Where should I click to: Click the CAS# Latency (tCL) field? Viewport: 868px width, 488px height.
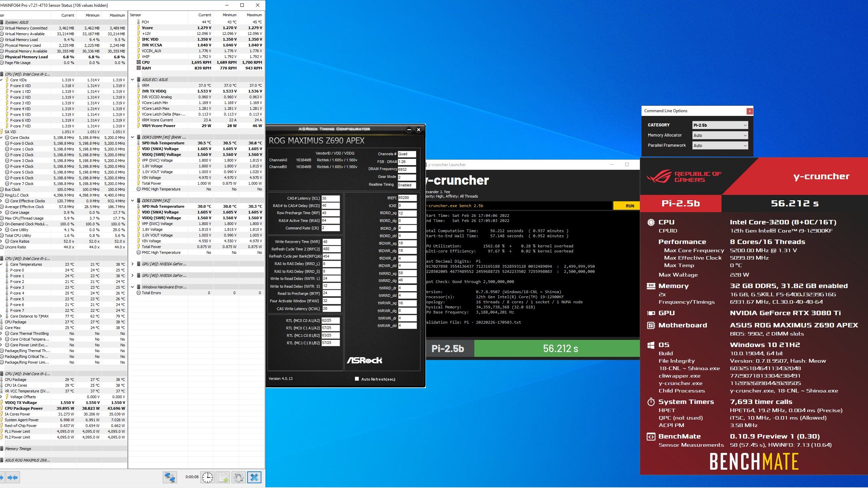tap(331, 199)
